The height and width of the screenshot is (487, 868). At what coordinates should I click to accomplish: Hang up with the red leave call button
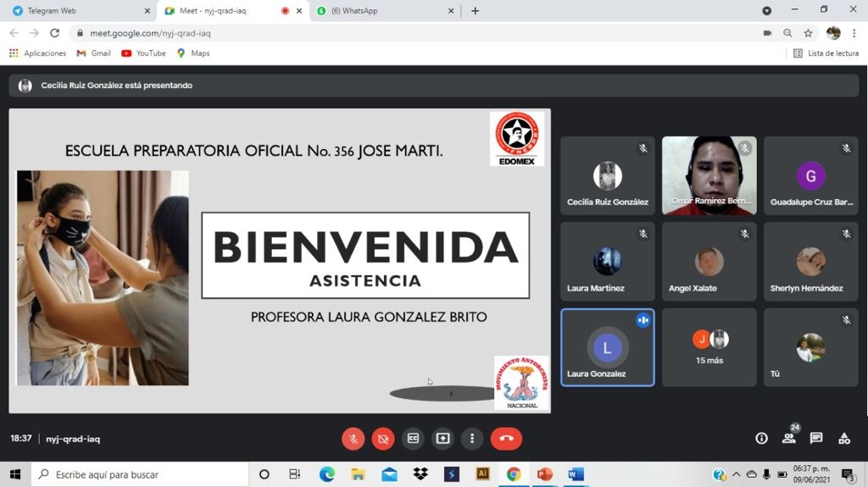pyautogui.click(x=506, y=439)
